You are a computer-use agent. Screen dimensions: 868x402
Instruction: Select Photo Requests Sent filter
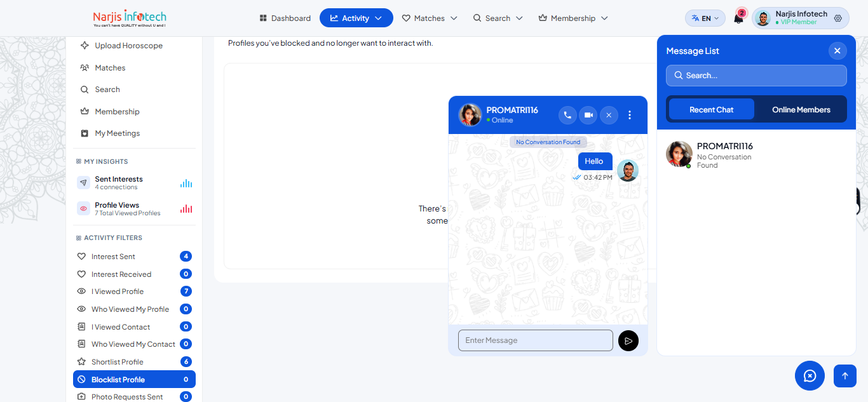pyautogui.click(x=134, y=397)
